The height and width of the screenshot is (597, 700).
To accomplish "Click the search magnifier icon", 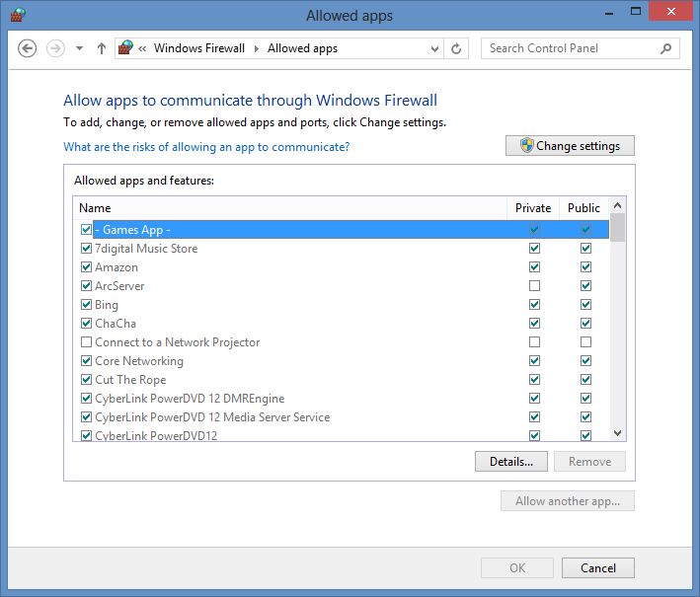I will click(665, 48).
